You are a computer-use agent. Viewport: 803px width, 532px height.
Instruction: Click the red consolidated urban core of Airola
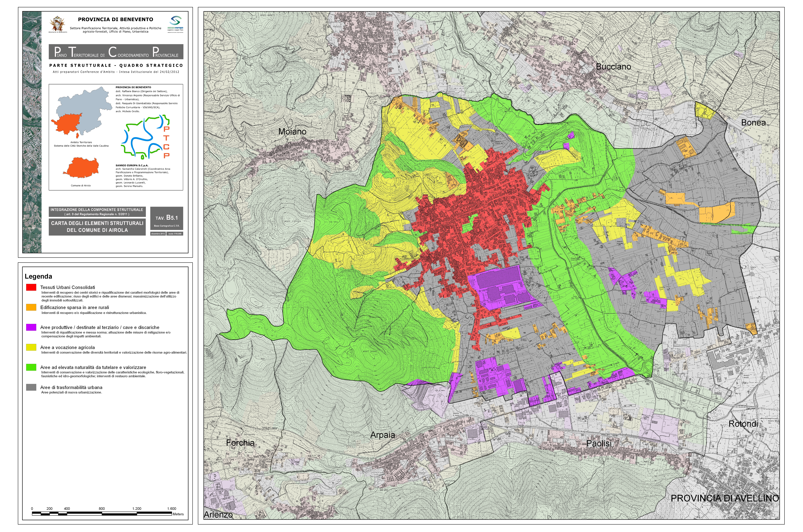coord(475,221)
